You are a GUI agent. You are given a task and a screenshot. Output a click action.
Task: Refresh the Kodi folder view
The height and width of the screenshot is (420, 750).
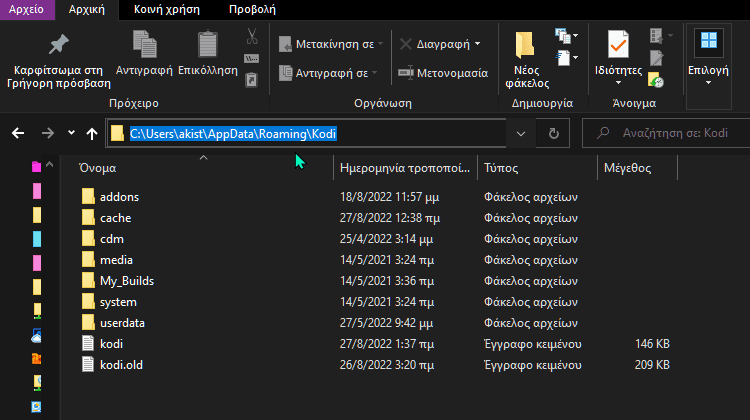[x=553, y=133]
